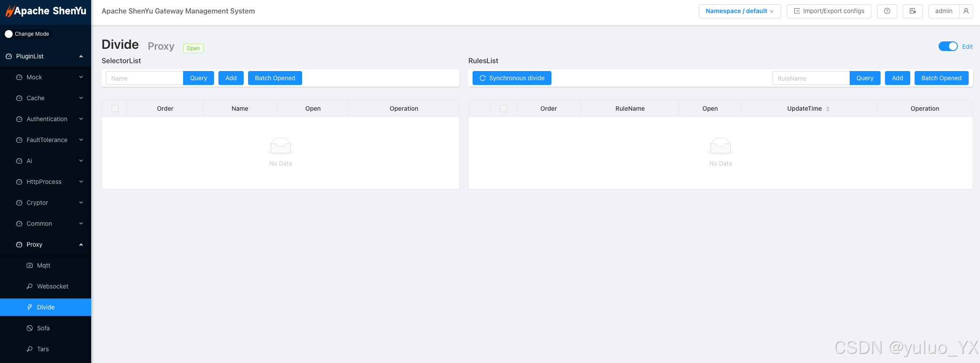
Task: Expand the Authentication submenu arrow
Action: [81, 119]
